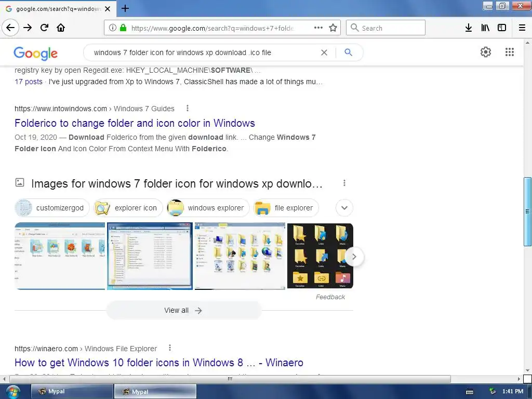Close the google.com search tab
Image resolution: width=532 pixels, height=399 pixels.
tap(108, 9)
